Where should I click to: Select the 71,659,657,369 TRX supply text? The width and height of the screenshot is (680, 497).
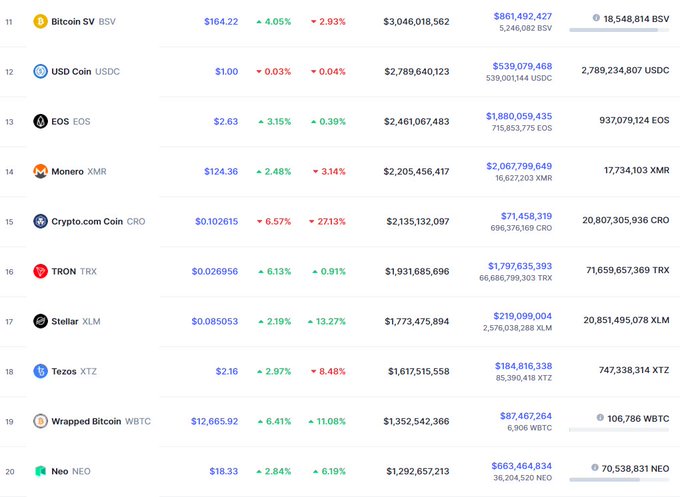pyautogui.click(x=628, y=270)
